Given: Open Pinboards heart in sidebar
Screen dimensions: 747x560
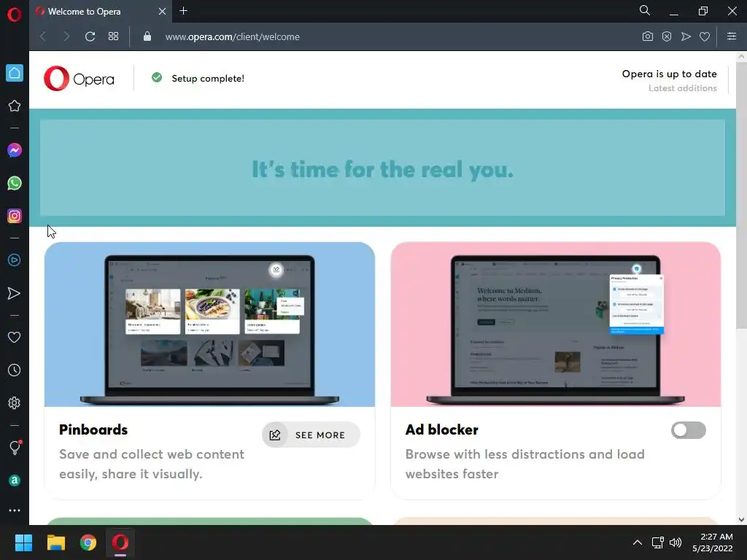Looking at the screenshot, I should coord(15,337).
